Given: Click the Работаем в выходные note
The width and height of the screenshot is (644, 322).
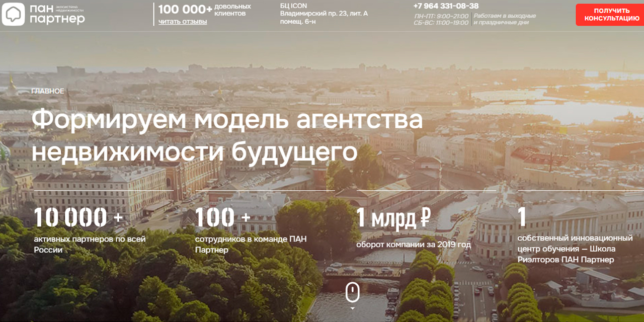Looking at the screenshot, I should click(505, 16).
